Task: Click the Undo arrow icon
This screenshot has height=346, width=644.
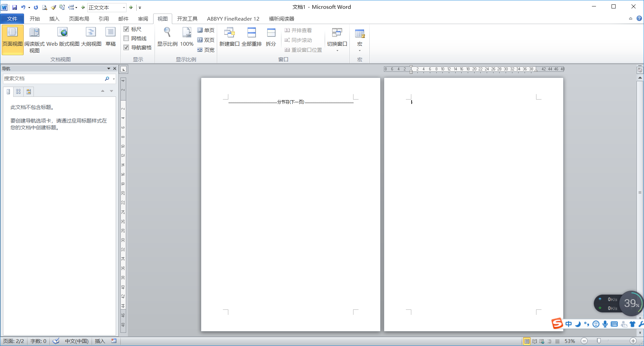Action: pos(23,7)
